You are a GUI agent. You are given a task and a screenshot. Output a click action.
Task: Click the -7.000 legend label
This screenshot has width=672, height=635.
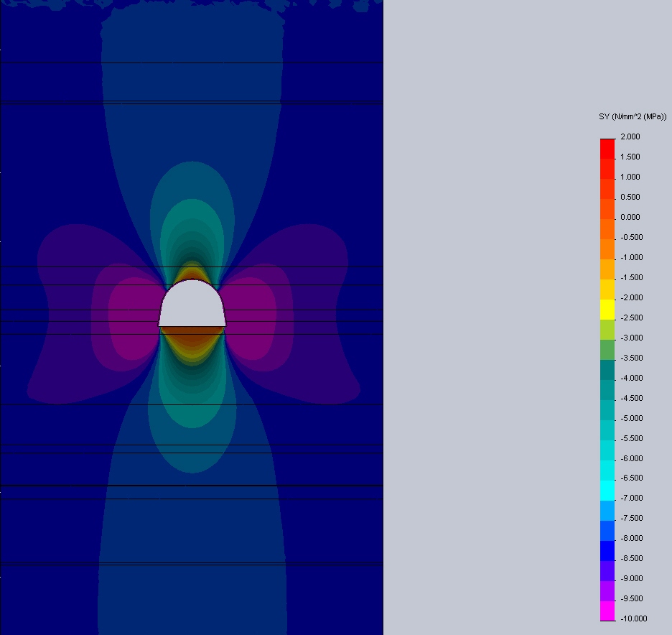point(631,499)
